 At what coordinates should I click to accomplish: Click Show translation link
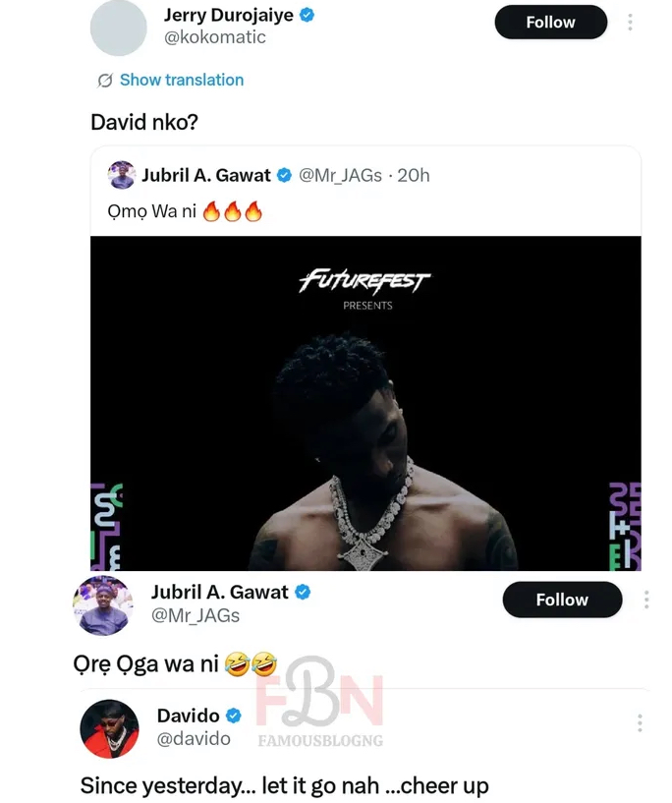pyautogui.click(x=182, y=81)
